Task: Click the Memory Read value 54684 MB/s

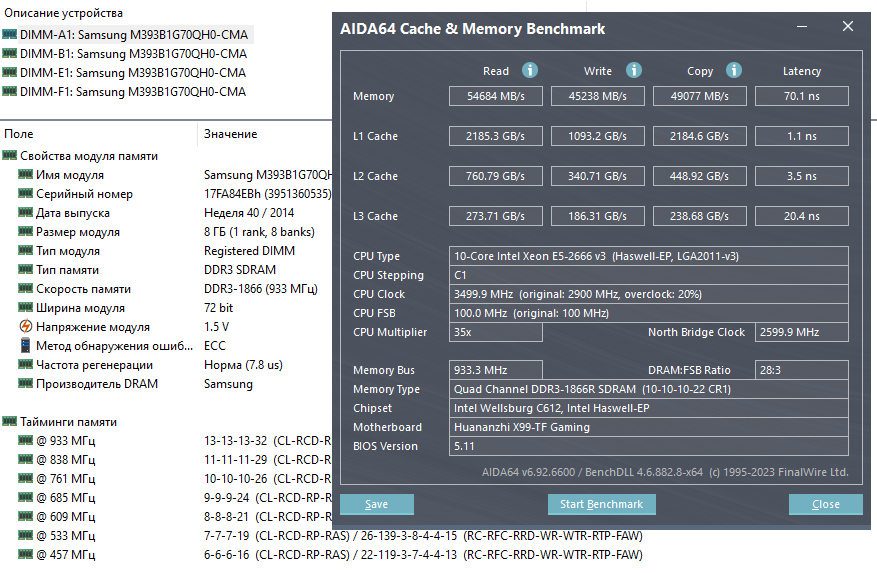Action: click(496, 96)
